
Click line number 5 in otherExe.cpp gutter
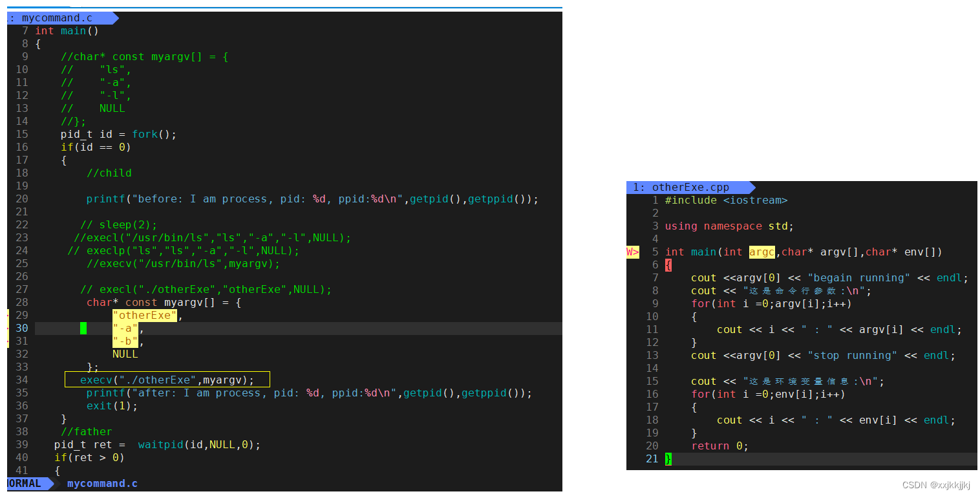655,252
